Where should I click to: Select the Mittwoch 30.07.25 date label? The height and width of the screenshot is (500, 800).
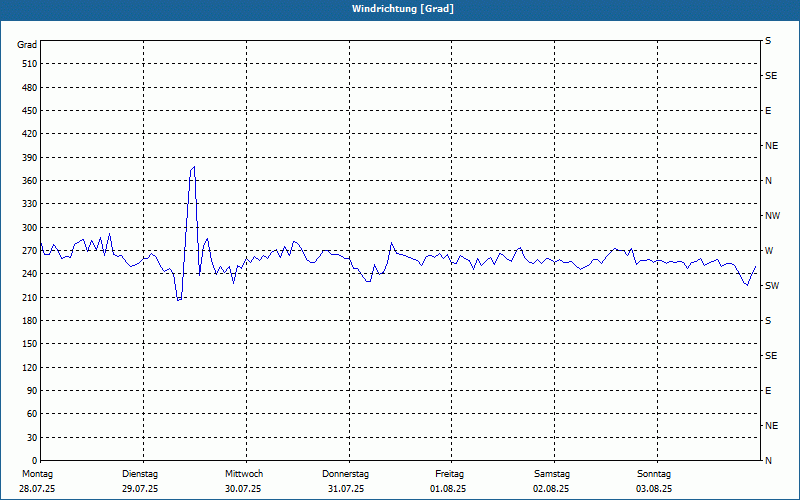coord(243,481)
